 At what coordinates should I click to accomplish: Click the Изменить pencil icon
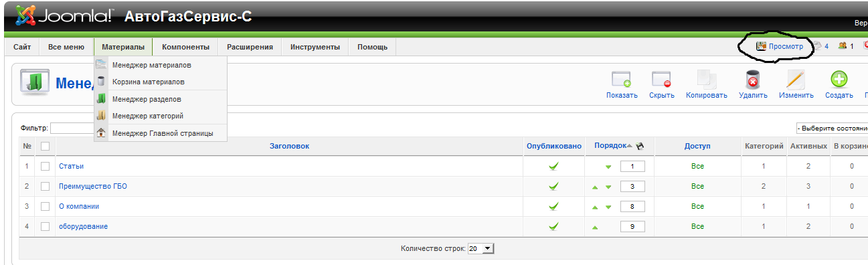point(796,80)
